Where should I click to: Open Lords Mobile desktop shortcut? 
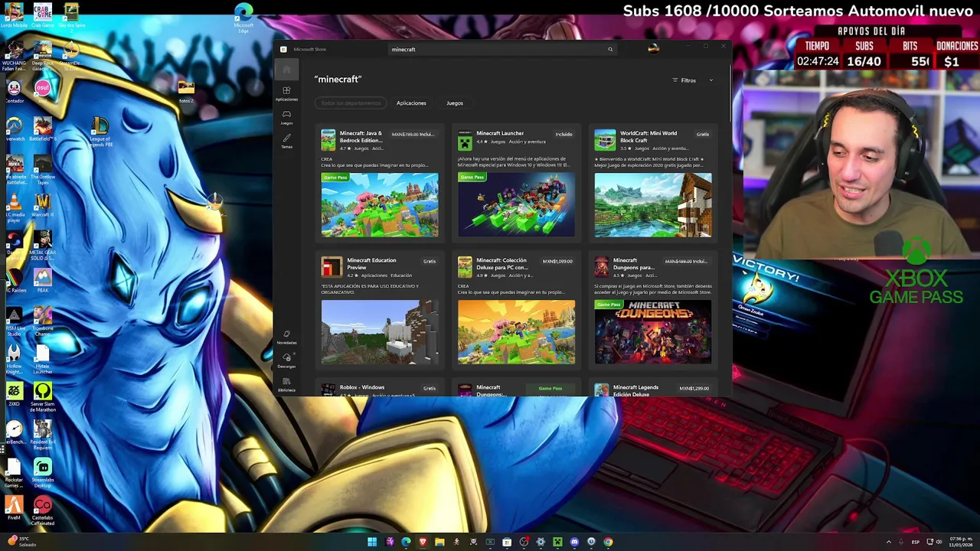[14, 15]
